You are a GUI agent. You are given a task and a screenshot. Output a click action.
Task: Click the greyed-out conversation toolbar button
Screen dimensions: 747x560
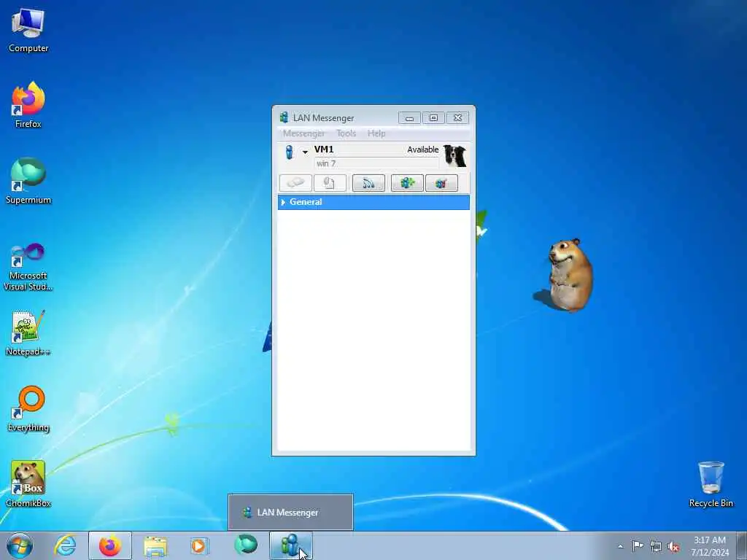pyautogui.click(x=296, y=183)
